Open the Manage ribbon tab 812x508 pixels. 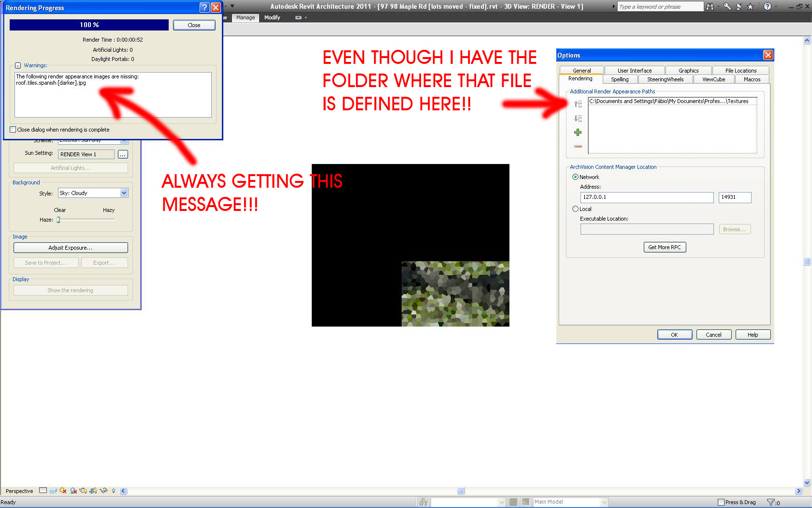point(246,17)
